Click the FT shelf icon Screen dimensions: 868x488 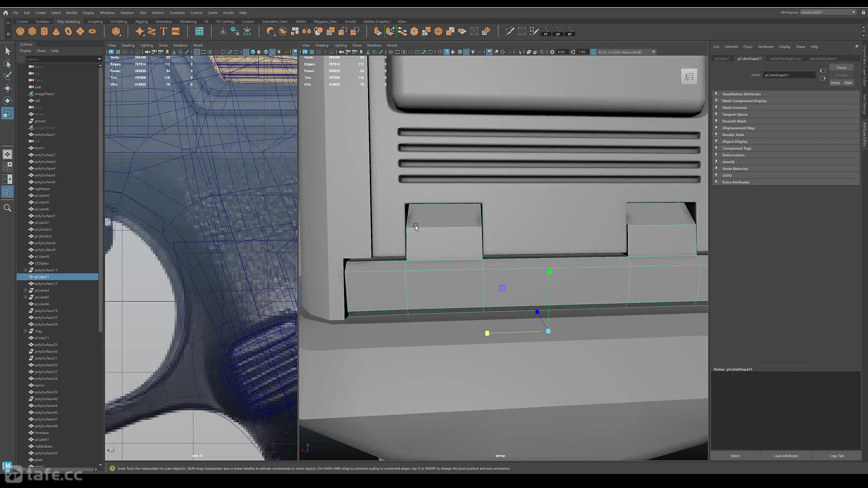pyautogui.click(x=546, y=31)
